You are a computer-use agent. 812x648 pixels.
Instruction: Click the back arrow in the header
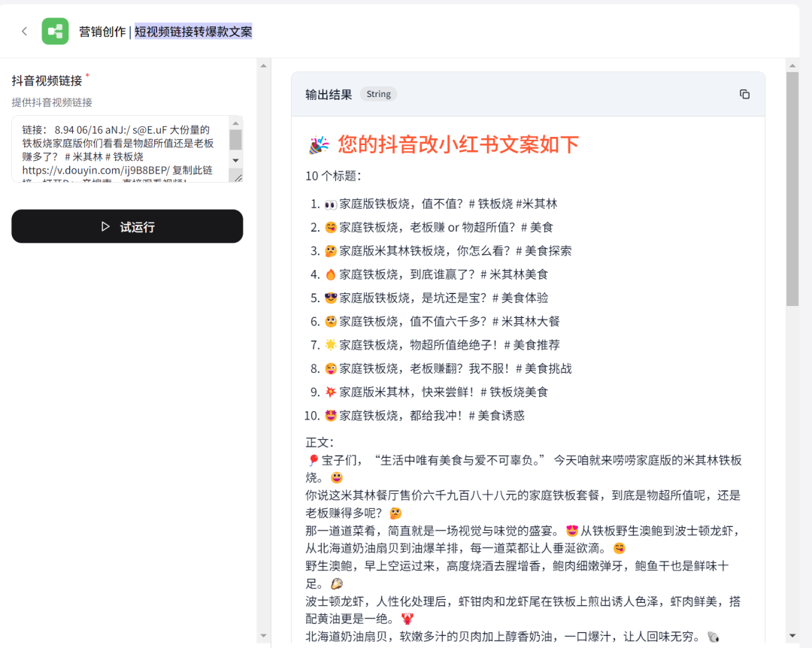click(x=24, y=31)
